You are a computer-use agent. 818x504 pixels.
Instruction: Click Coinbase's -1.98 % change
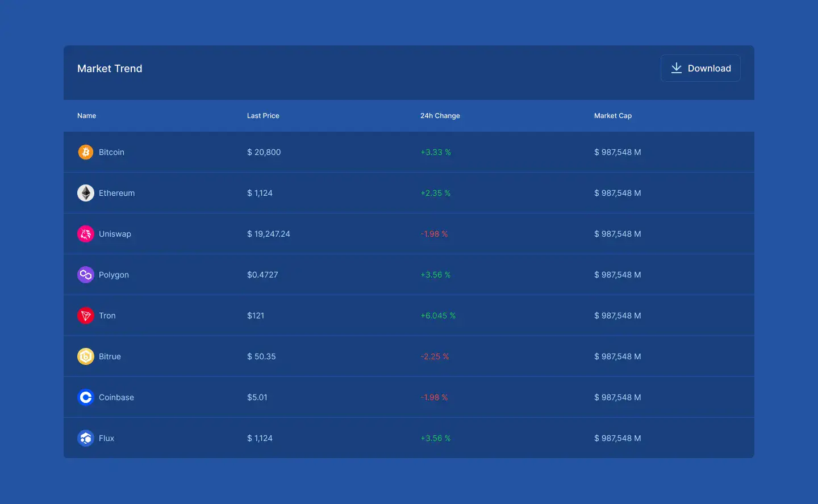(x=435, y=397)
